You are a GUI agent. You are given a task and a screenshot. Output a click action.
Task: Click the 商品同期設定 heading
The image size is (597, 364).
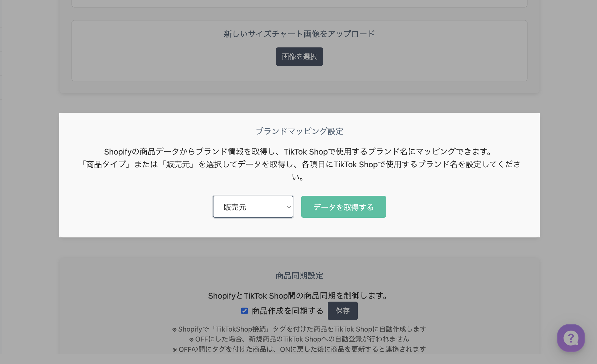[299, 276]
